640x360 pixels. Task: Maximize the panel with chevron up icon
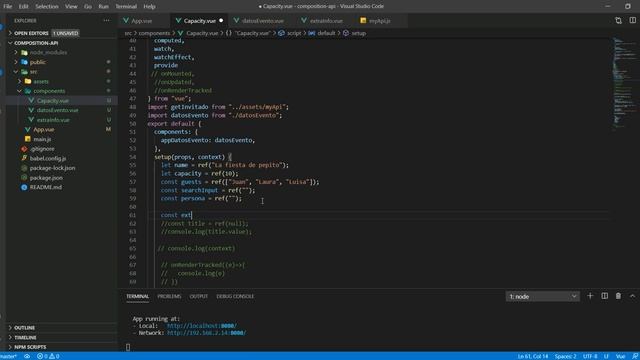click(x=632, y=296)
